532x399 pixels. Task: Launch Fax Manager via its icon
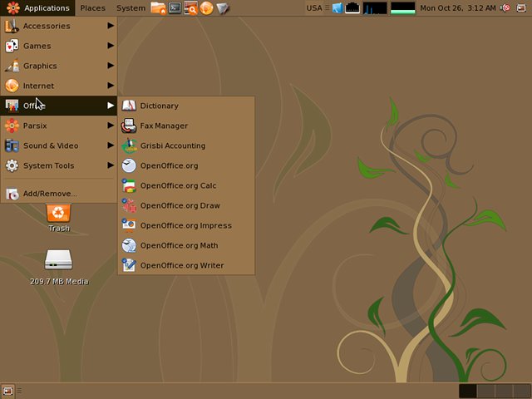[129, 126]
